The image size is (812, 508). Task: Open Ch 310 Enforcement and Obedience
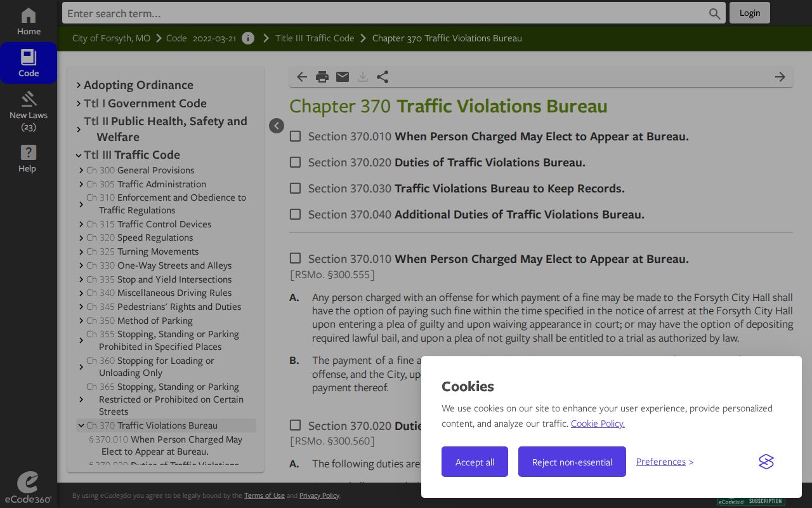[166, 204]
